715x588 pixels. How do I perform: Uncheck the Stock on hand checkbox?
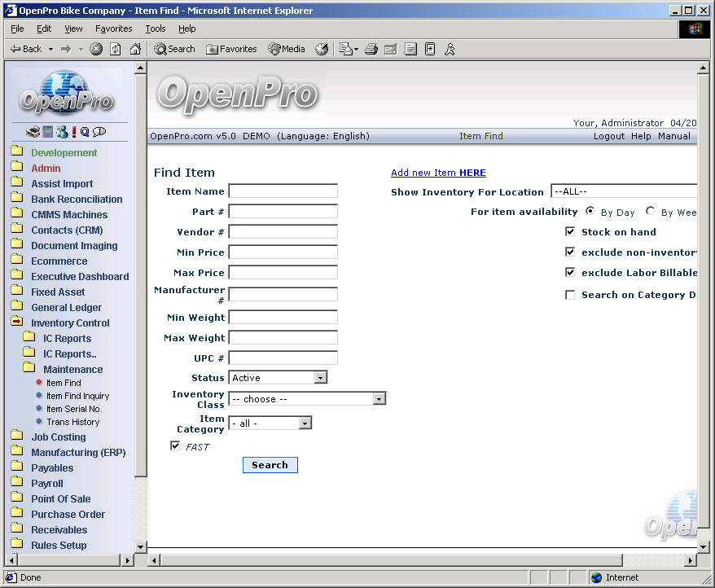tap(570, 232)
